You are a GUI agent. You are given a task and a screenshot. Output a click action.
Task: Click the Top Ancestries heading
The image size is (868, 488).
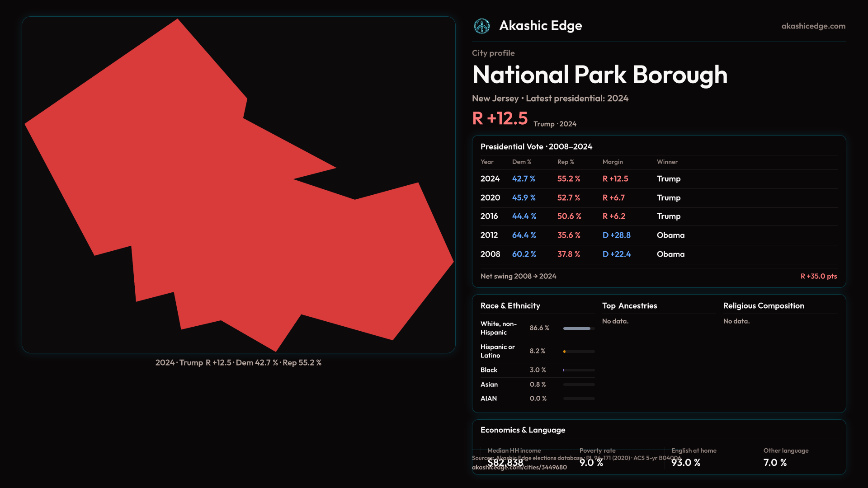coord(629,306)
